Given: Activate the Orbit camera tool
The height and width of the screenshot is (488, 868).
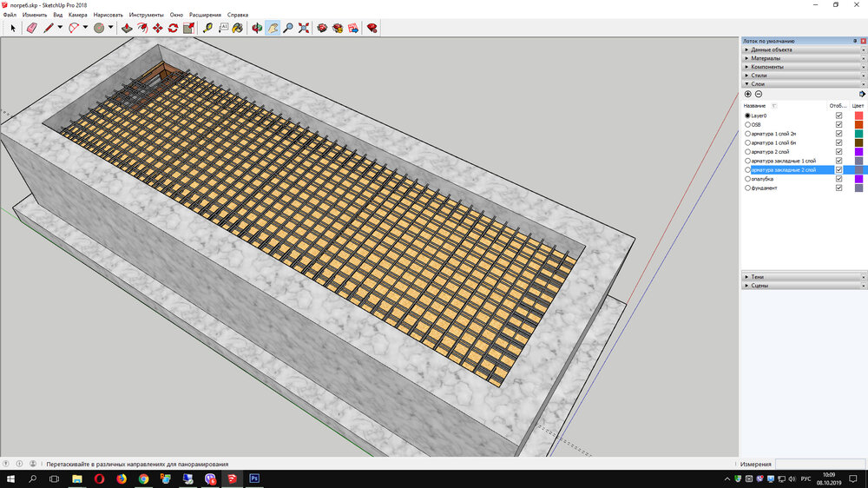Looking at the screenshot, I should (x=257, y=28).
